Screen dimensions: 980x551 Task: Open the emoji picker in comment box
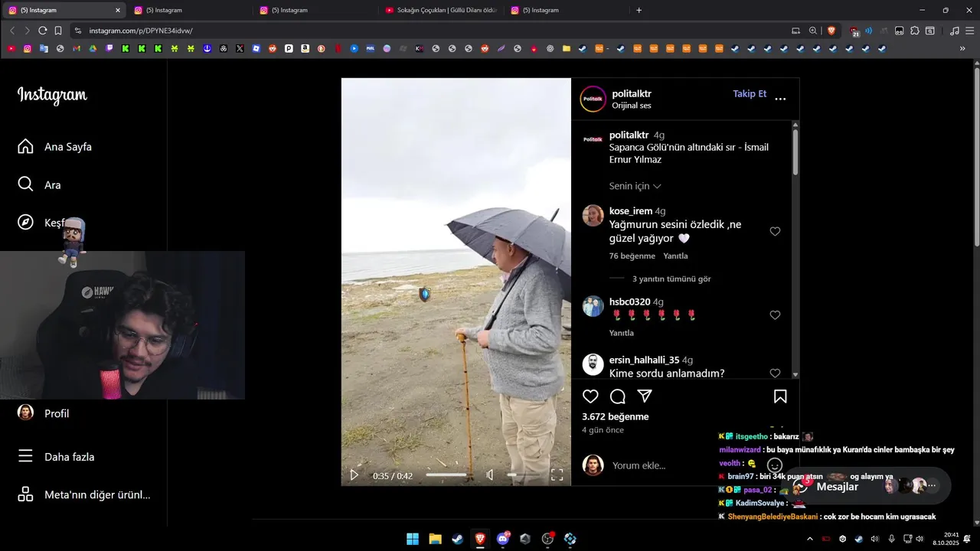click(774, 465)
